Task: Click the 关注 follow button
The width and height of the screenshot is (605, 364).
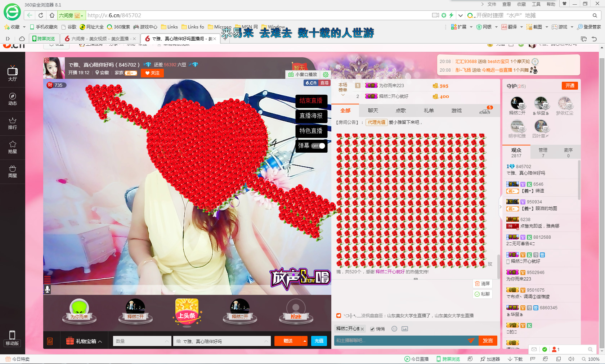Action: coord(152,73)
